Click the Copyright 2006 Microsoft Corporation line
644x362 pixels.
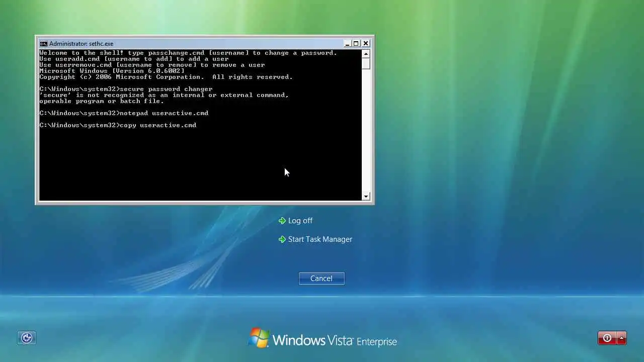166,77
